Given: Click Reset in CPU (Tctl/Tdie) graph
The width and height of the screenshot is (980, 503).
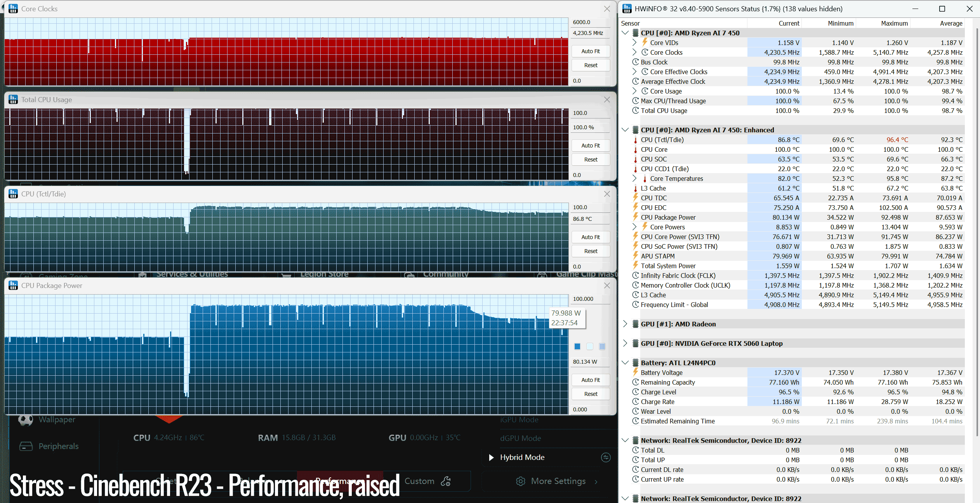Looking at the screenshot, I should point(591,251).
